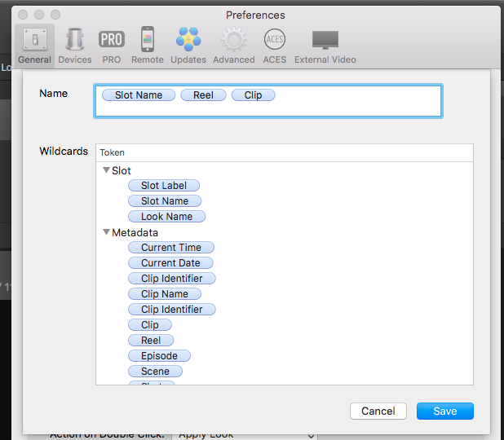Open the External Video preferences

pos(325,45)
